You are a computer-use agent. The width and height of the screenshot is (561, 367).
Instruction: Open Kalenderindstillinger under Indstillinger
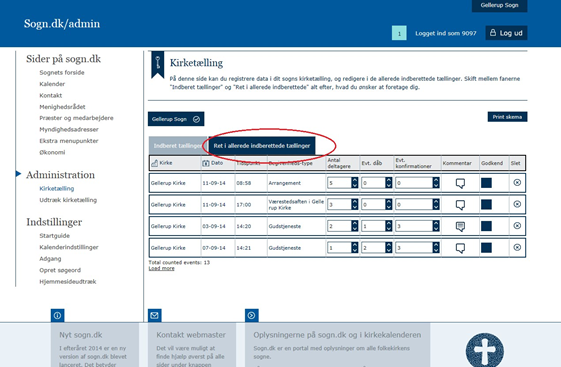[x=69, y=247]
